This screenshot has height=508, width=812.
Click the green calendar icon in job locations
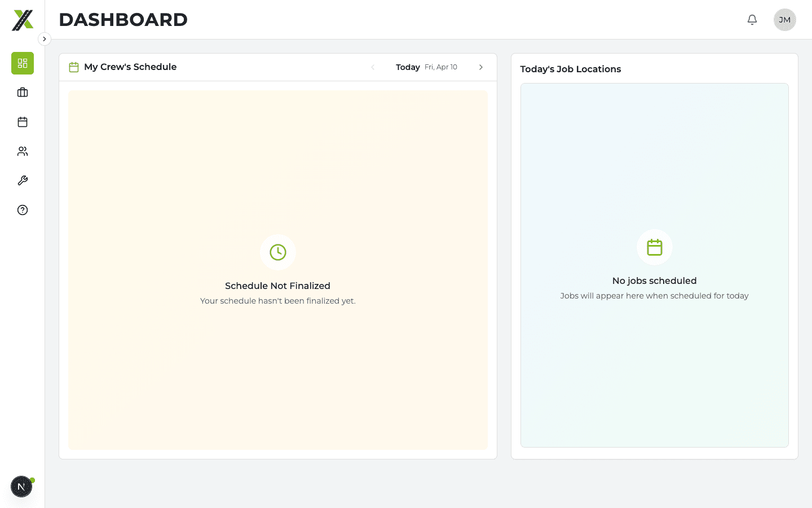pyautogui.click(x=655, y=247)
